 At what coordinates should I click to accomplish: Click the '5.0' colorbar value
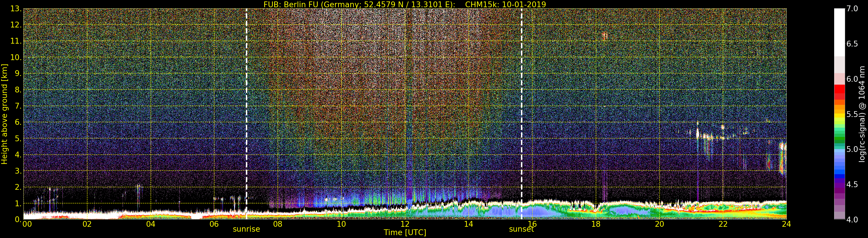coord(852,149)
